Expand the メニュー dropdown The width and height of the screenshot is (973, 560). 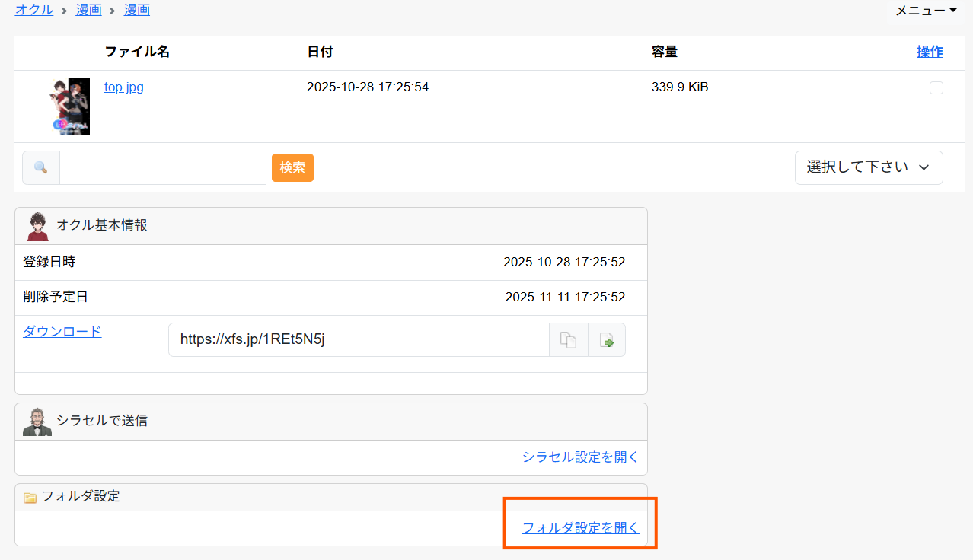(x=926, y=11)
